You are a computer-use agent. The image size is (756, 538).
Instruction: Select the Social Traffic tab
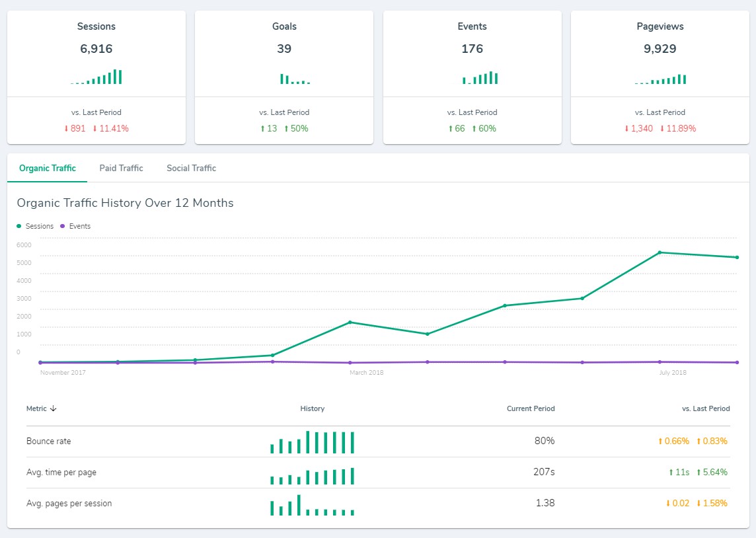click(192, 168)
